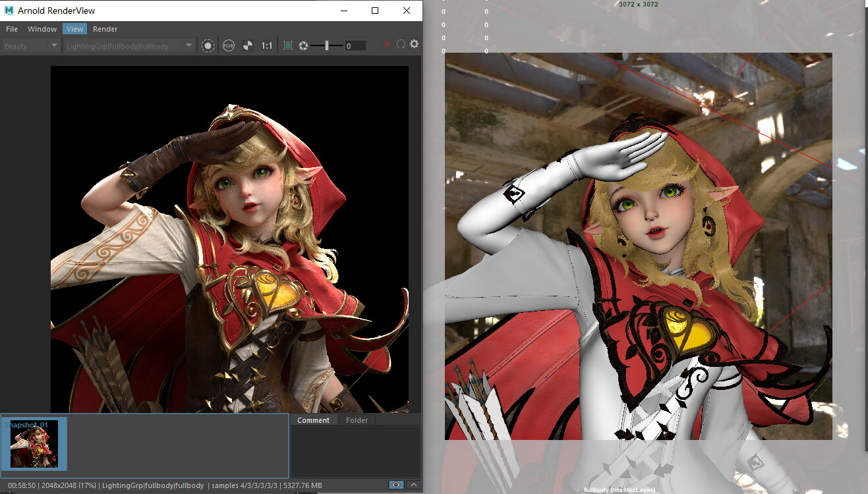
Task: Open the Render menu
Action: click(x=105, y=29)
